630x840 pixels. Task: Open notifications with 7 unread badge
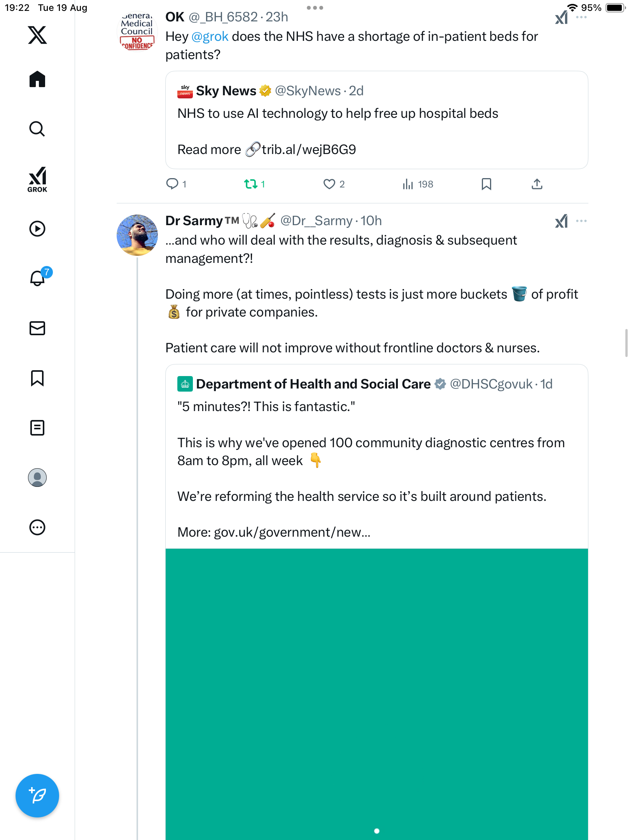[37, 278]
